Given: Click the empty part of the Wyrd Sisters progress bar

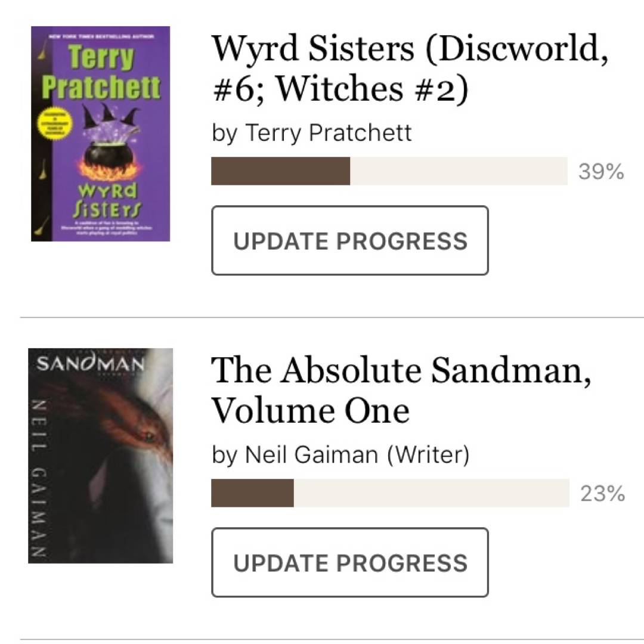Looking at the screenshot, I should [458, 172].
